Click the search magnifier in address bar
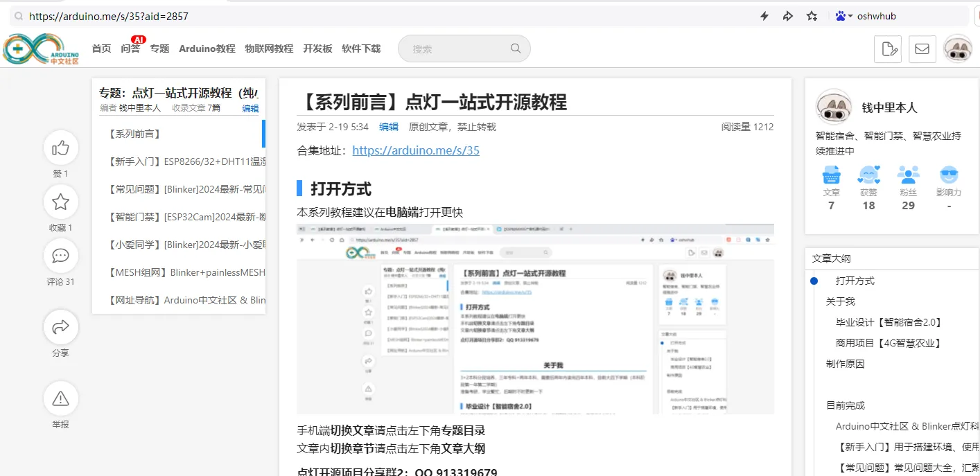The image size is (980, 476). (17, 16)
